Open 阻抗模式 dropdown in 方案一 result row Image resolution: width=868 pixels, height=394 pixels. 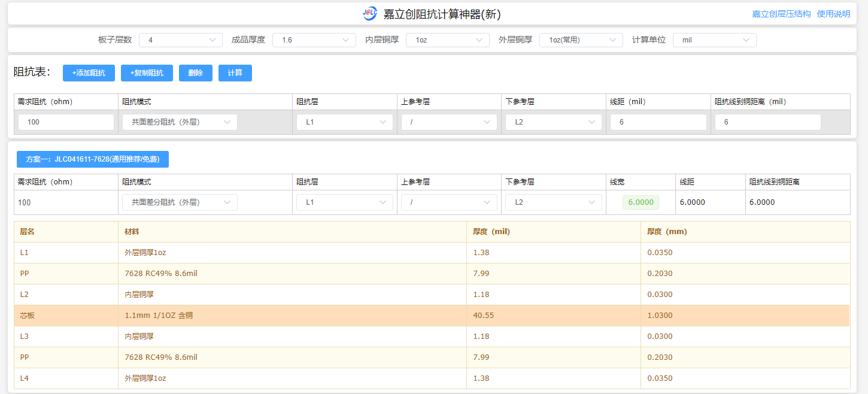coord(180,202)
